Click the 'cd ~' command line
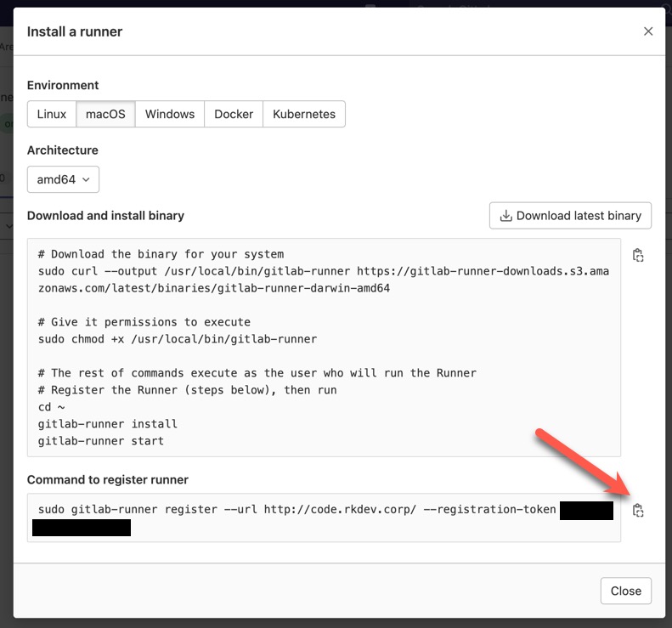The height and width of the screenshot is (628, 672). click(52, 407)
